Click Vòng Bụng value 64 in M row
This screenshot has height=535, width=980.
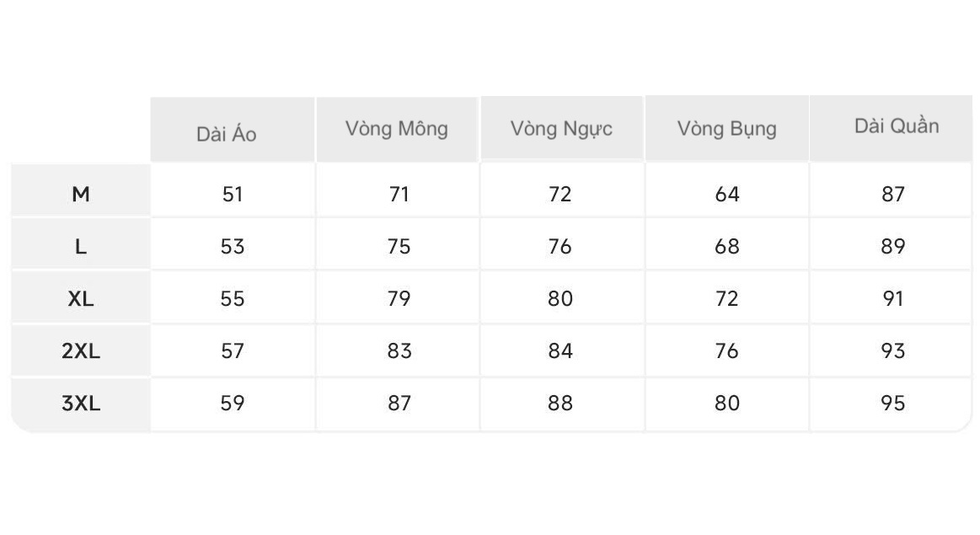[x=726, y=195]
